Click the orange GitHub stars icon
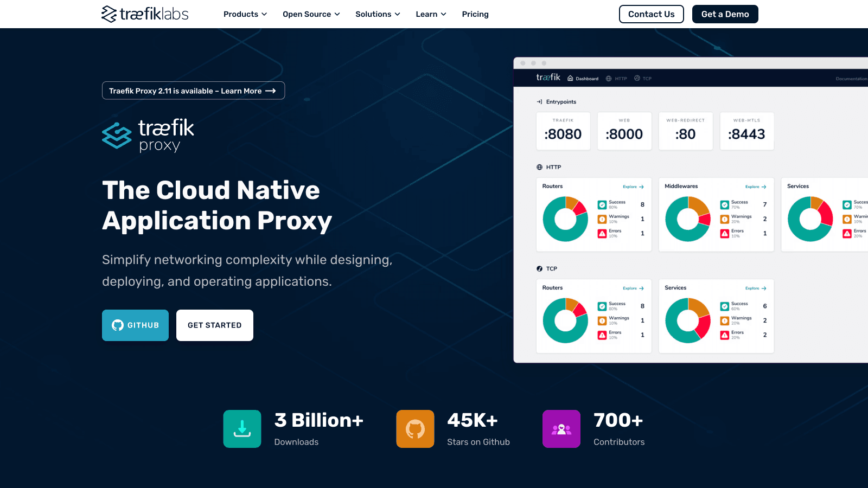The width and height of the screenshot is (868, 488). pyautogui.click(x=415, y=429)
